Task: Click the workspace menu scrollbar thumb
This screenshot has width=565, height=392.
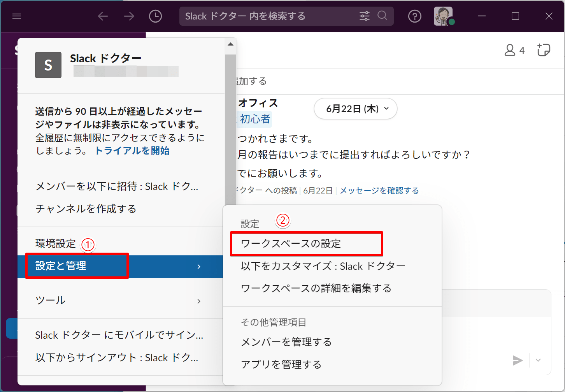Action: point(230,130)
